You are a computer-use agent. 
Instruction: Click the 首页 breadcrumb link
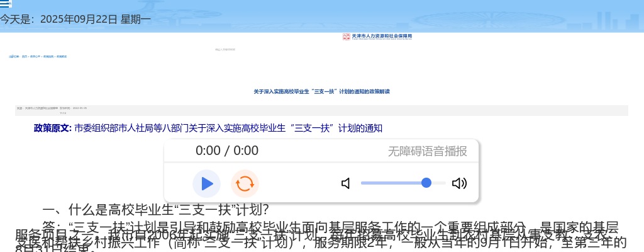click(x=25, y=57)
